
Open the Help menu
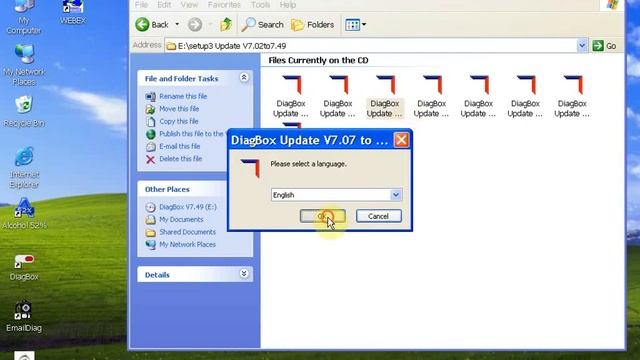click(287, 5)
